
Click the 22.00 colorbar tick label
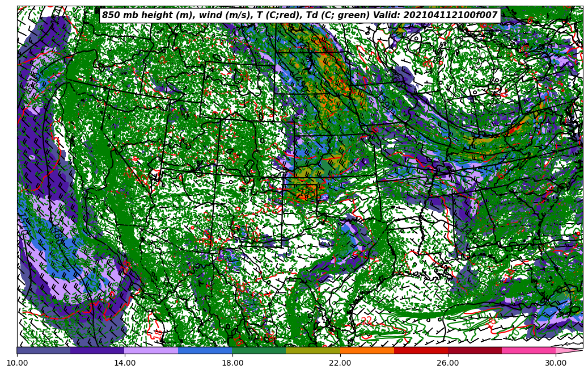(x=340, y=362)
